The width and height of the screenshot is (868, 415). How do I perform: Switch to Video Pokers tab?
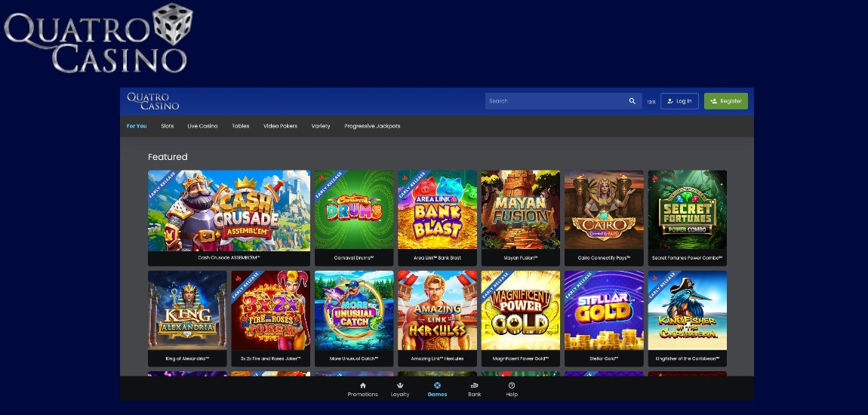(x=280, y=126)
